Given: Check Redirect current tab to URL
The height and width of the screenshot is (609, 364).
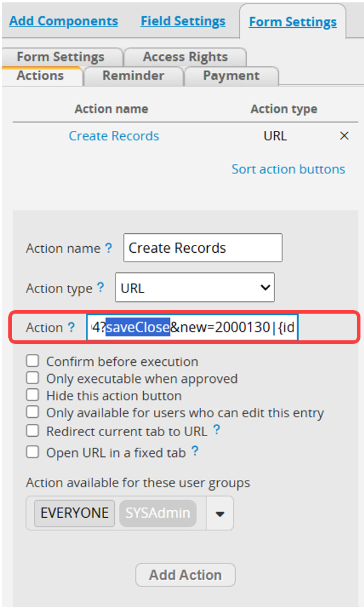Looking at the screenshot, I should coord(33,431).
